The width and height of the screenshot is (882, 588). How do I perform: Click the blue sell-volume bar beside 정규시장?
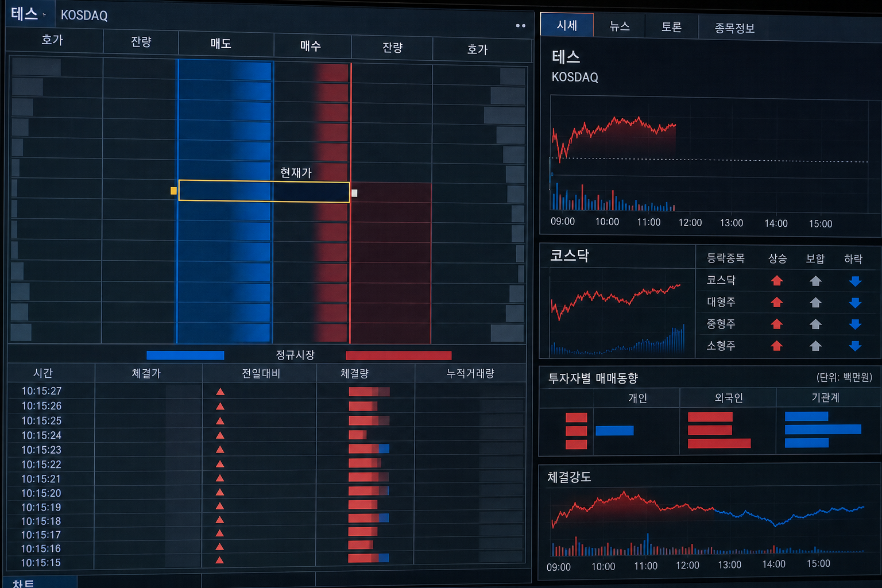click(185, 355)
